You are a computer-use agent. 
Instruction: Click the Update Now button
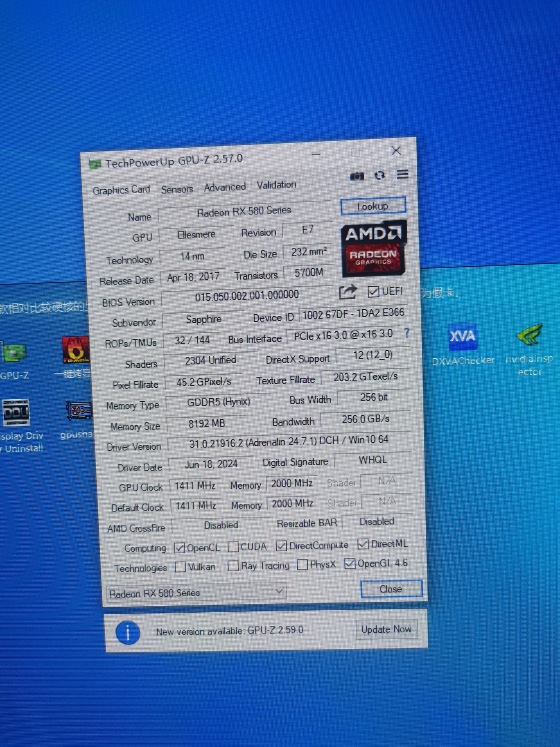point(386,629)
